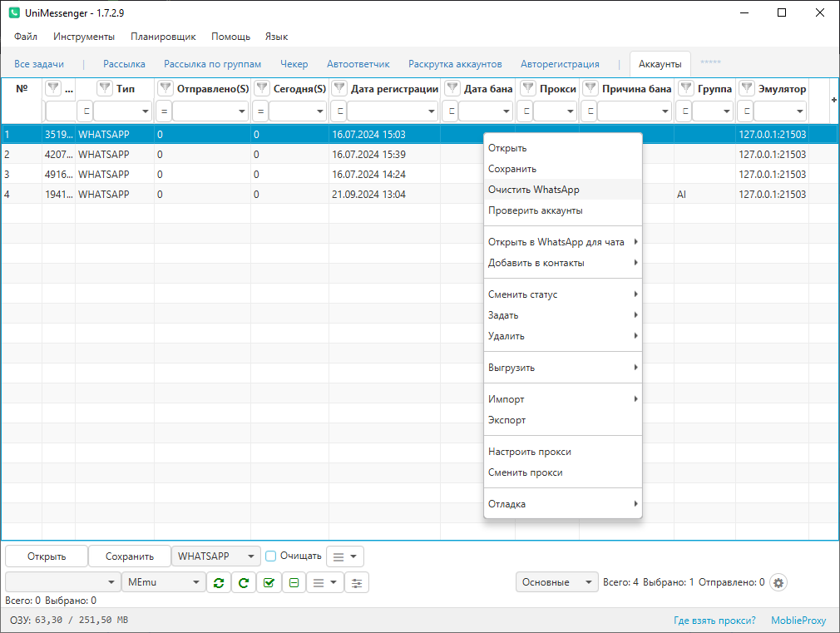This screenshot has width=840, height=633.
Task: Click the Дата регистрации filter input field
Action: (387, 111)
